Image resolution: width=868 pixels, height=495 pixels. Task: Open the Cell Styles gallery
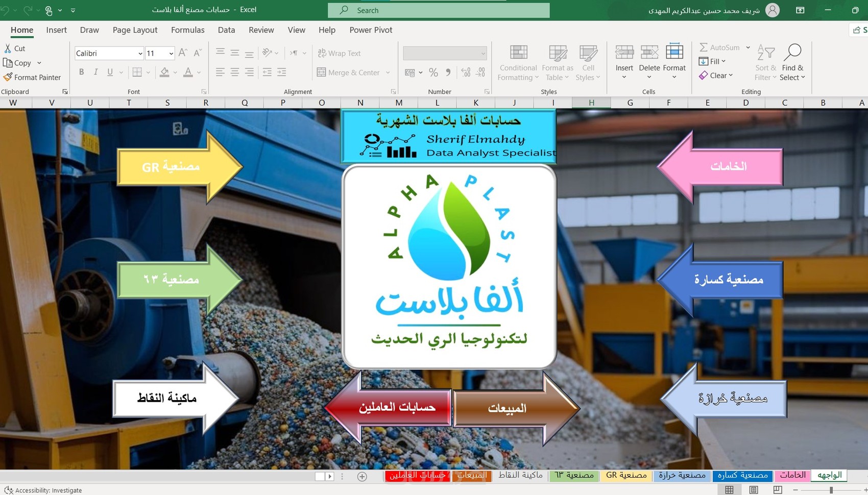(588, 63)
